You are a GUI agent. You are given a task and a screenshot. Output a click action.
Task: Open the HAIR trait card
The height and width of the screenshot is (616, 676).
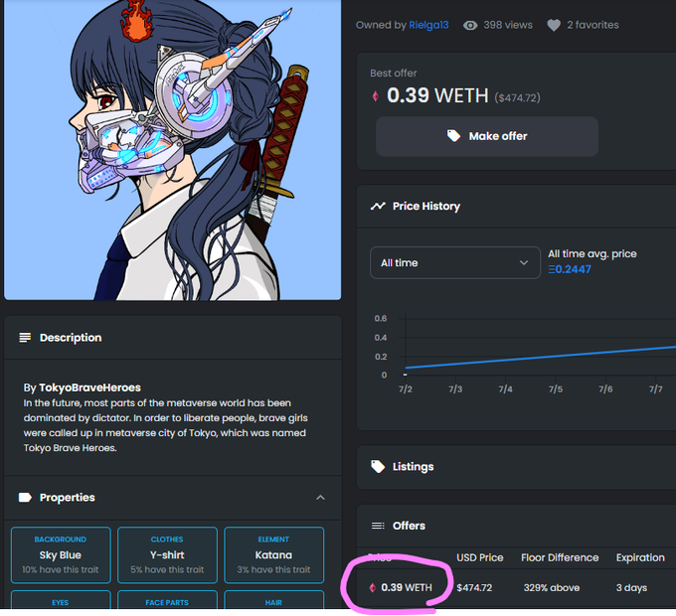click(273, 600)
